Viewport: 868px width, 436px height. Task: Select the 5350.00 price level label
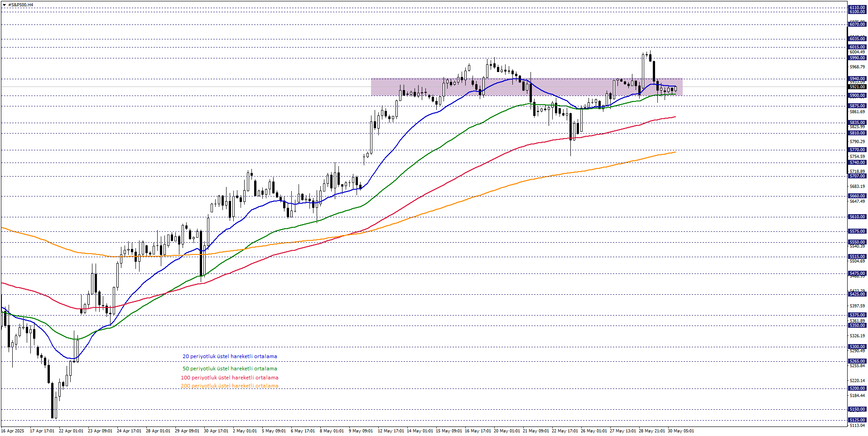pos(857,326)
